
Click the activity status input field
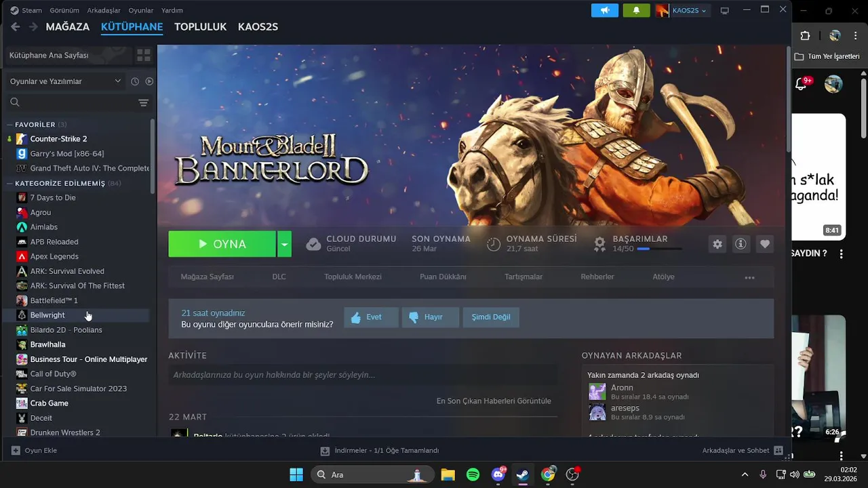[363, 375]
